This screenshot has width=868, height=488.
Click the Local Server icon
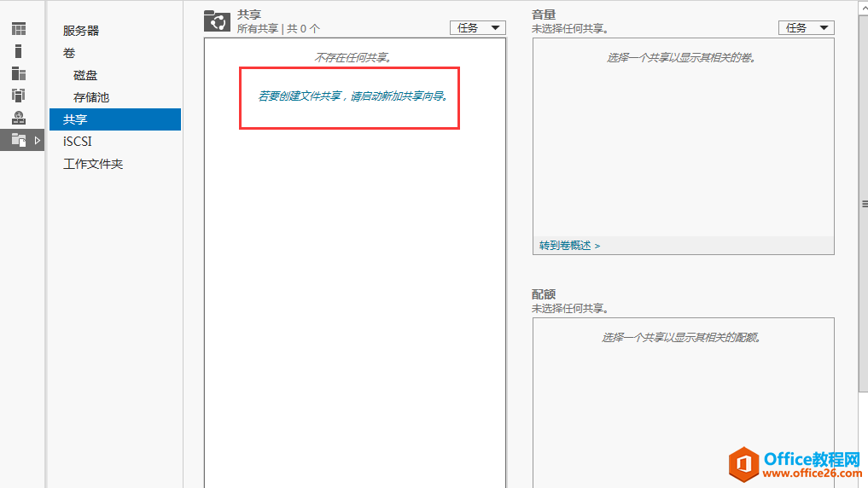tap(18, 51)
